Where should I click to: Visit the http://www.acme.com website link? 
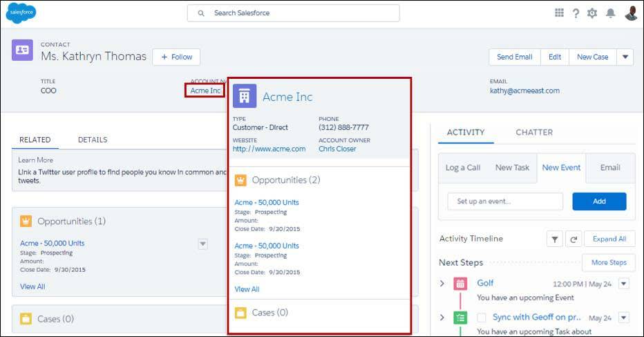pyautogui.click(x=269, y=149)
